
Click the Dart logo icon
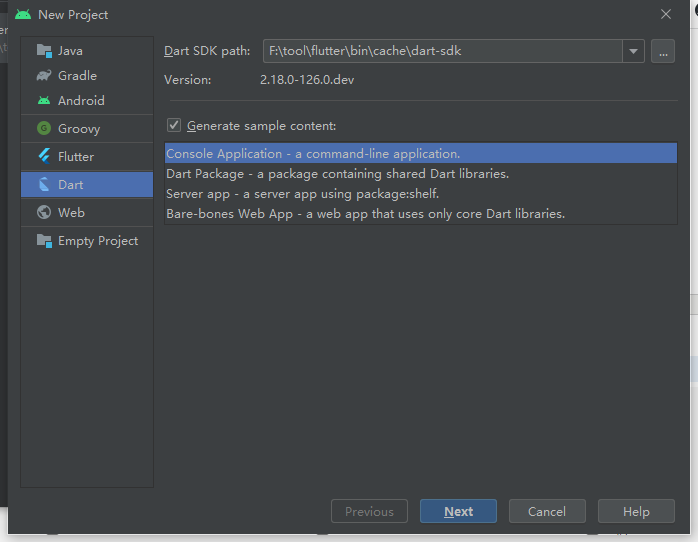pos(44,184)
